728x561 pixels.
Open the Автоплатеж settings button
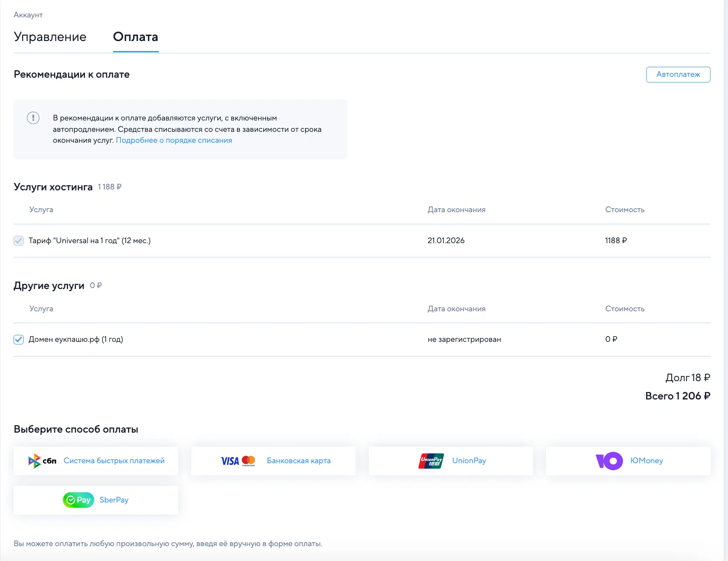[678, 75]
